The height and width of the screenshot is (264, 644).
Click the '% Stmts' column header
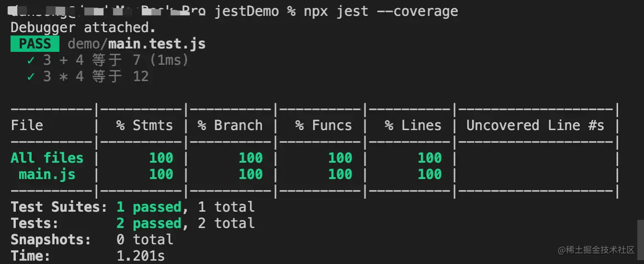coord(144,126)
